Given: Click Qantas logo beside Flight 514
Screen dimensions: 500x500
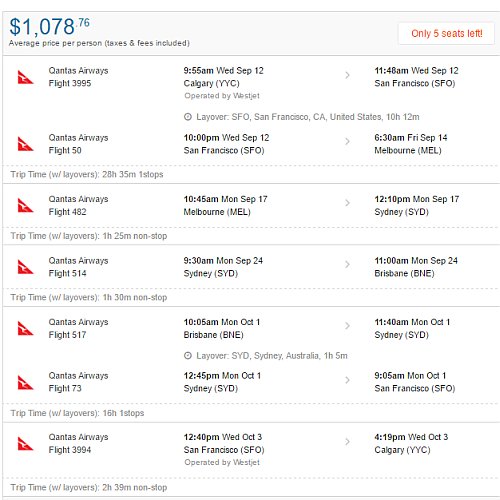Looking at the screenshot, I should pyautogui.click(x=25, y=267).
